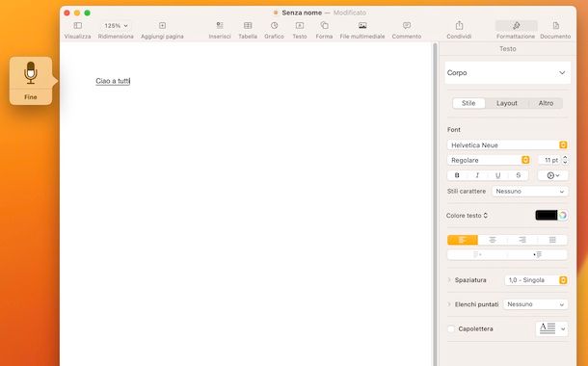Image resolution: width=588 pixels, height=366 pixels.
Task: Expand the Elenchi puntati section
Action: (449, 304)
